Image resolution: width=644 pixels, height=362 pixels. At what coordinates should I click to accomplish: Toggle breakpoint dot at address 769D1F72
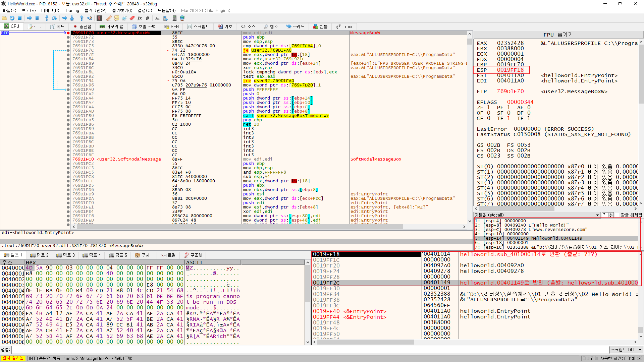click(x=68, y=37)
